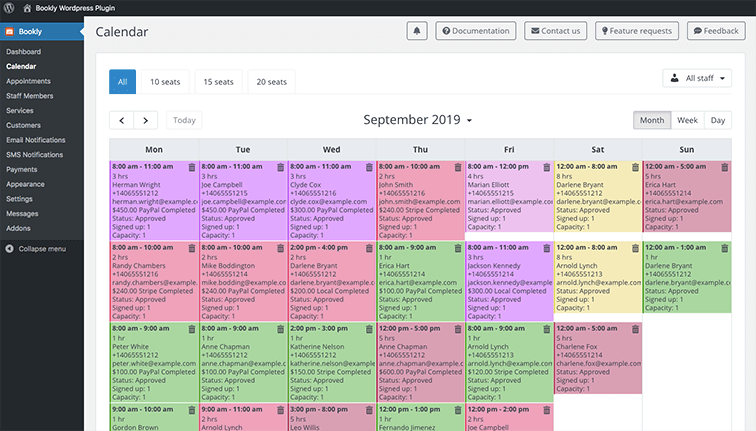Open Dashboard in sidebar
Image resolution: width=756 pixels, height=431 pixels.
tap(24, 52)
